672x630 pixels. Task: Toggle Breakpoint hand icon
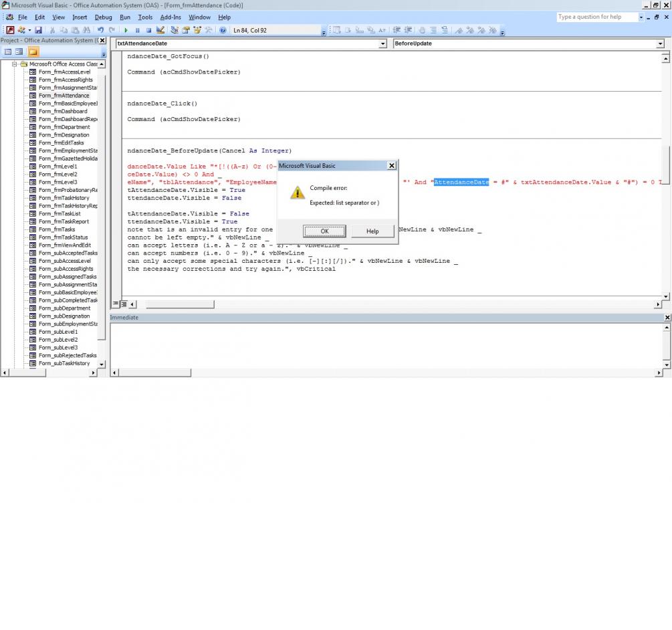(x=422, y=30)
